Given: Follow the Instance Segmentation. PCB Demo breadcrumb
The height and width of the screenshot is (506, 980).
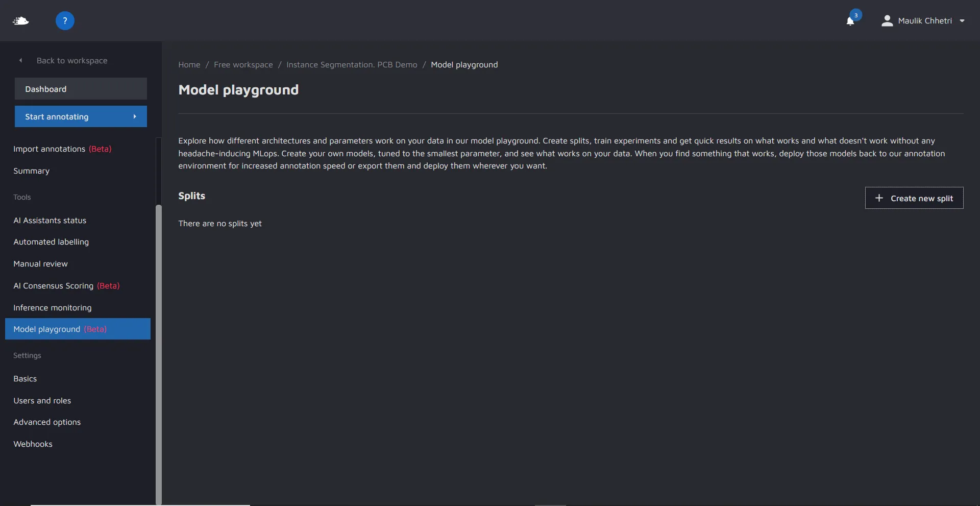Looking at the screenshot, I should pyautogui.click(x=352, y=65).
